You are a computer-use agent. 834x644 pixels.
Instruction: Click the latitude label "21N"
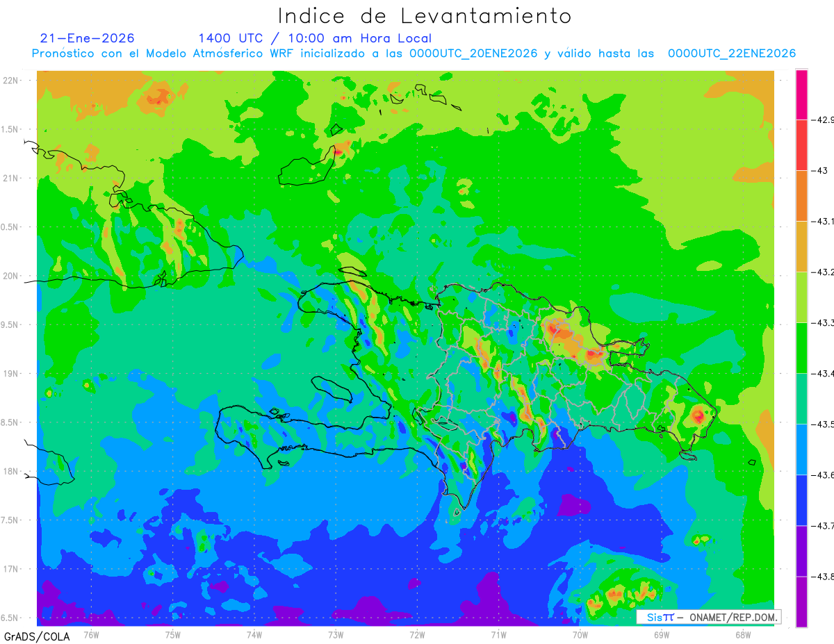[x=10, y=179]
